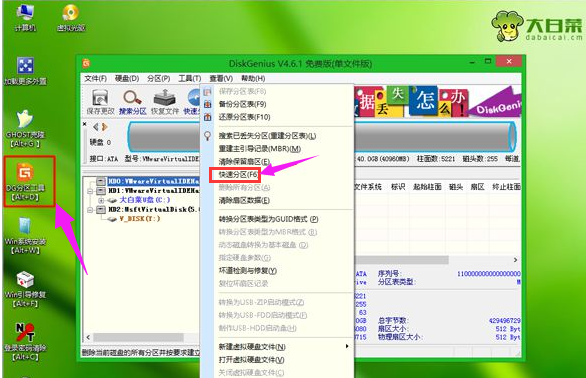This screenshot has width=586, height=378.
Task: Expand 大白菜U盘 (C:) partition node
Action: (x=101, y=200)
